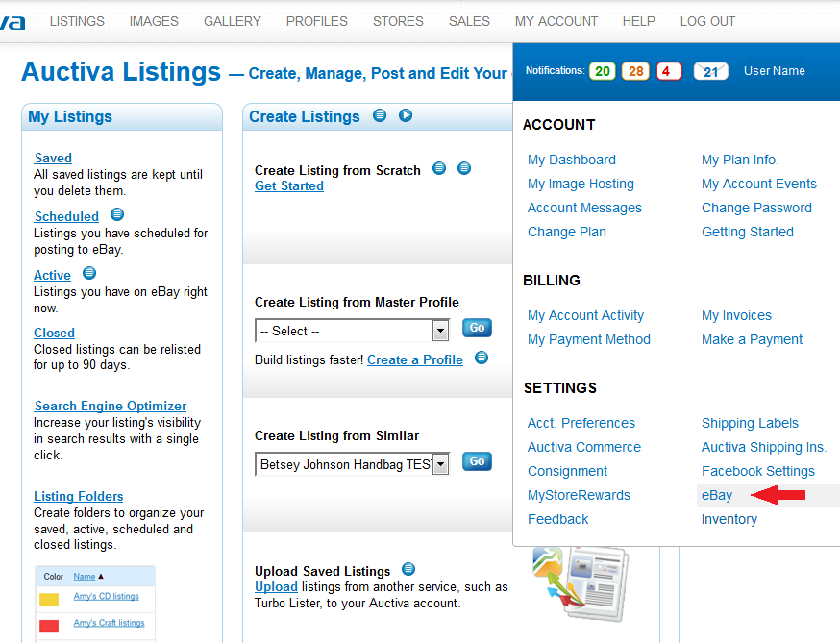Open the eBay settings link
The height and width of the screenshot is (643, 840).
click(x=717, y=496)
